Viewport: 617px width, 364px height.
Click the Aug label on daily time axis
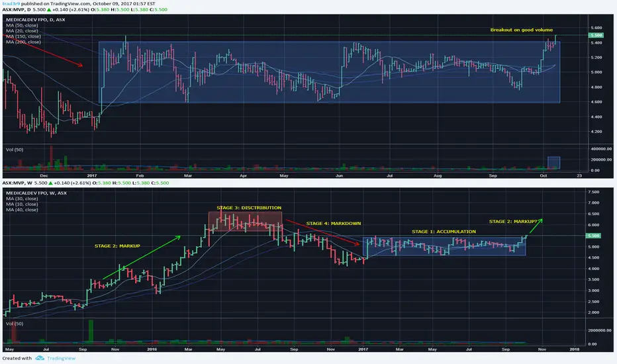[x=438, y=176]
